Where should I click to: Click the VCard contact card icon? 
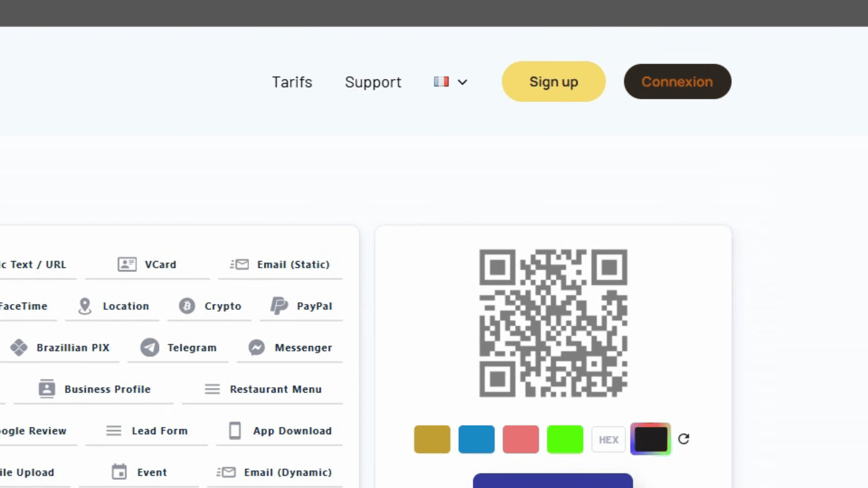point(127,264)
